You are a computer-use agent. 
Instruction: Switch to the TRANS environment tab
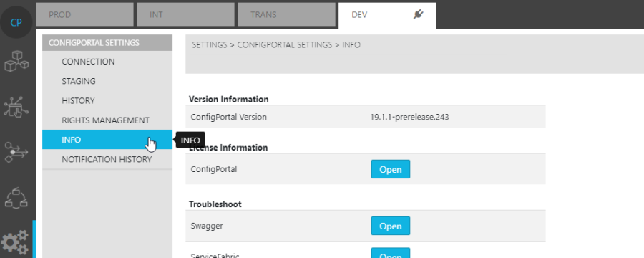point(287,15)
